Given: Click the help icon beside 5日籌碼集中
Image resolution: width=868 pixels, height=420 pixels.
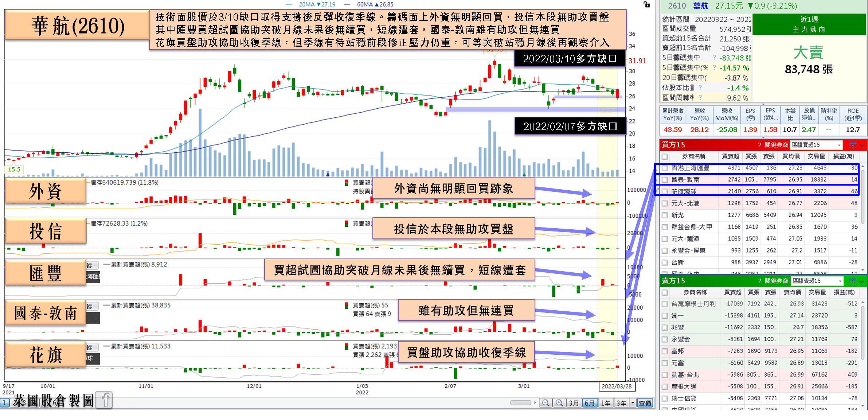Looking at the screenshot, I should pyautogui.click(x=714, y=58).
